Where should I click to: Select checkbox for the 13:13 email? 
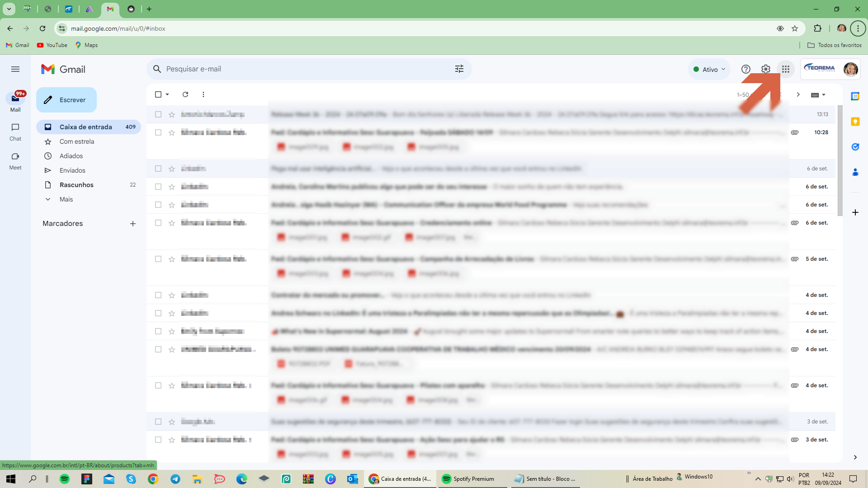click(158, 114)
